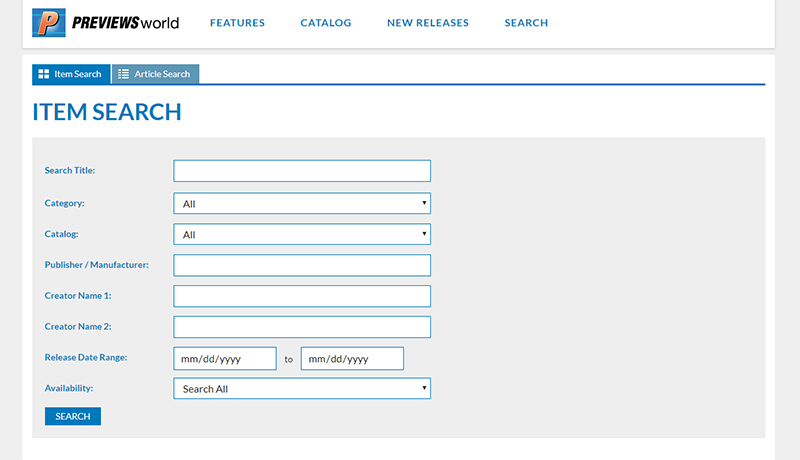Expand the Catalog dropdown
Image resolution: width=800 pixels, height=460 pixels.
302,234
